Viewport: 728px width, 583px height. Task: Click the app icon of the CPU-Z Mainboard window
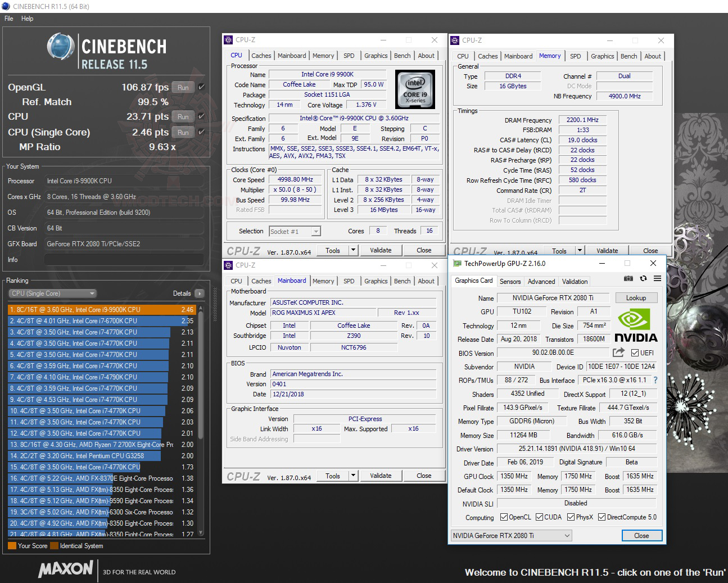pyautogui.click(x=229, y=265)
